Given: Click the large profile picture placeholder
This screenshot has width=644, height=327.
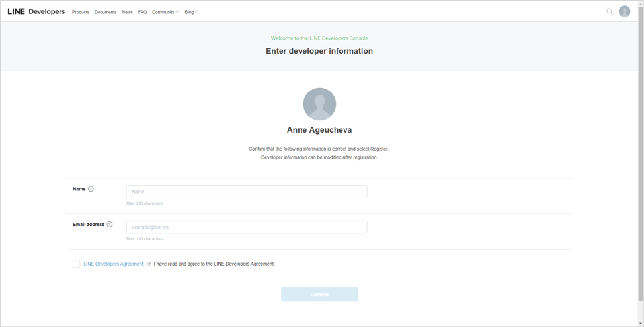Looking at the screenshot, I should tap(319, 104).
